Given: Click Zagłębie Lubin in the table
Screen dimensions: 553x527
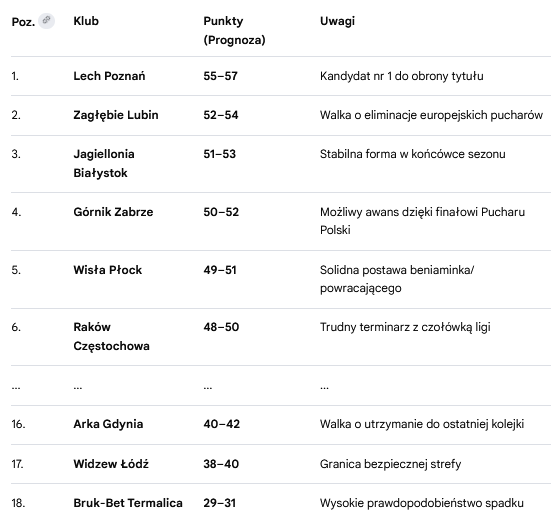Looking at the screenshot, I should [116, 115].
